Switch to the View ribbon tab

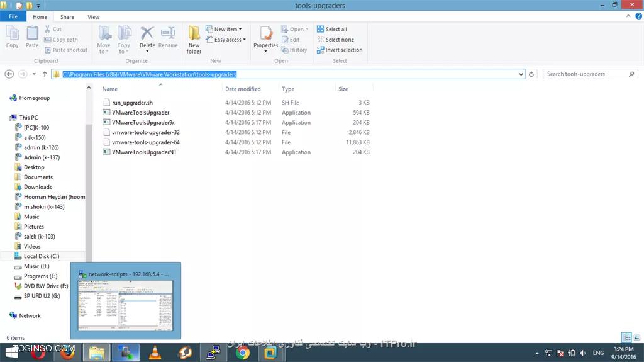coord(93,17)
